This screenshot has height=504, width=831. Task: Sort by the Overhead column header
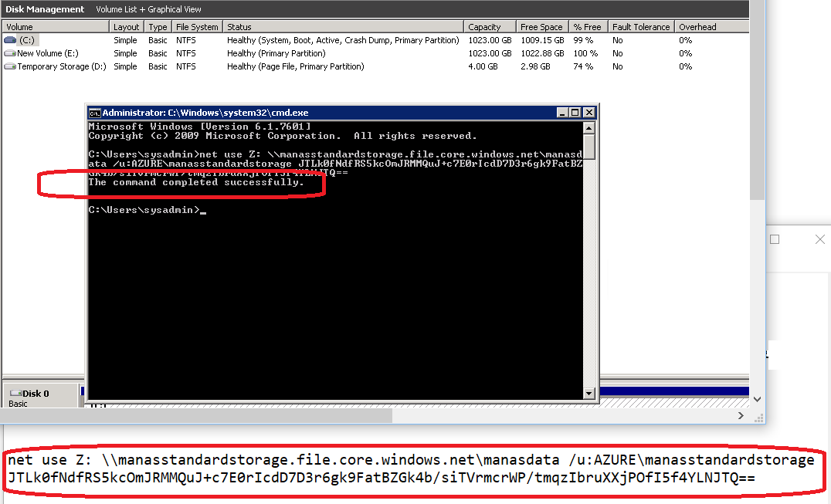coord(711,27)
